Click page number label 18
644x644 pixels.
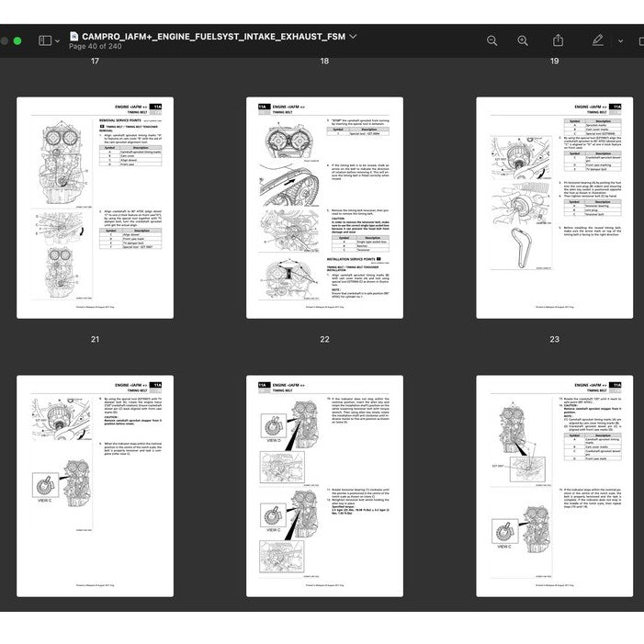pyautogui.click(x=324, y=62)
